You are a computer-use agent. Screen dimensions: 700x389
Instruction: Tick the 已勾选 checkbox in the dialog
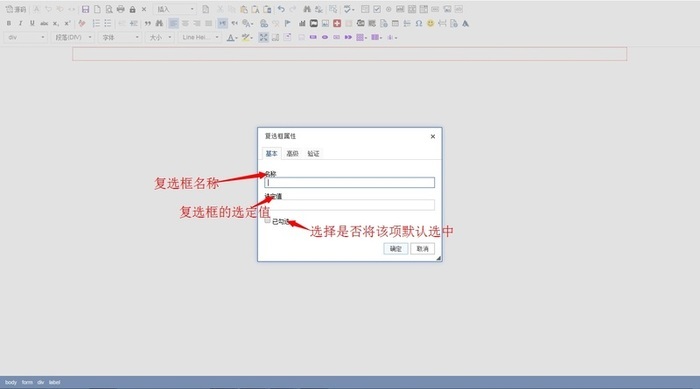pyautogui.click(x=267, y=221)
